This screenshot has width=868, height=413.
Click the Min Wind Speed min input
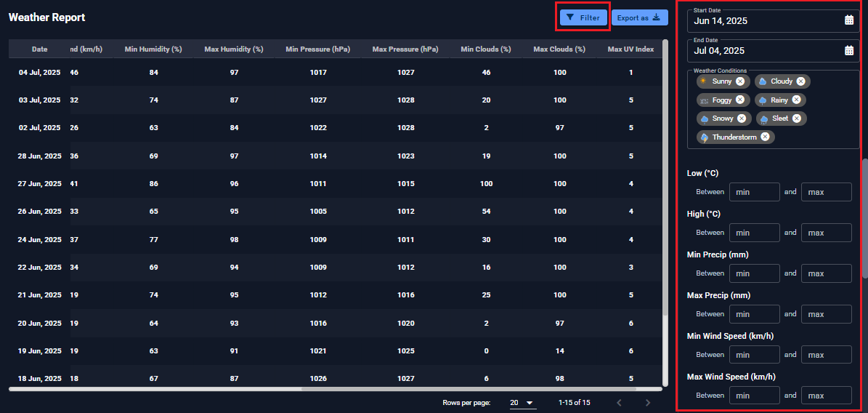755,355
